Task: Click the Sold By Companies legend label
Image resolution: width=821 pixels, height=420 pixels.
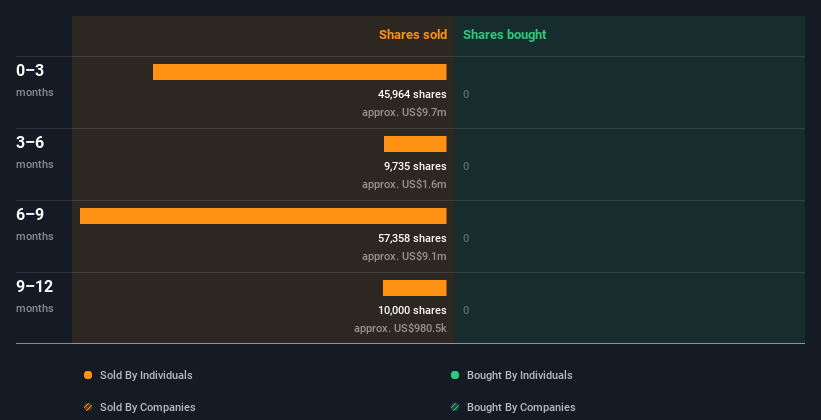Action: 148,407
